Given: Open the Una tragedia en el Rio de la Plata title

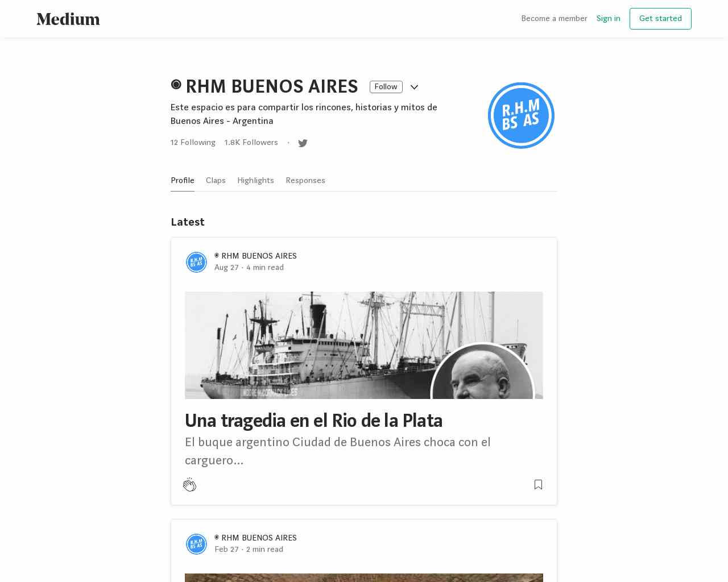Looking at the screenshot, I should coord(313,421).
